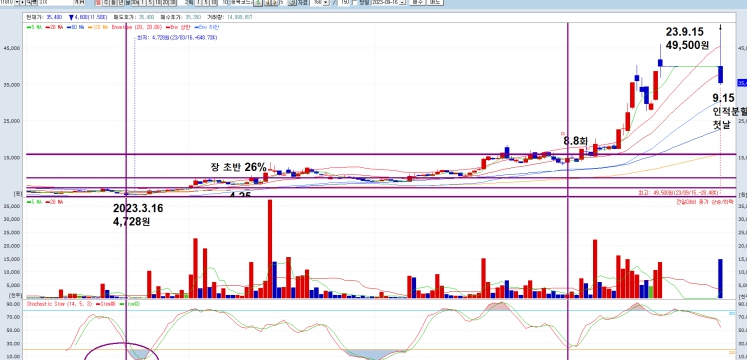Open the bar count dropdown showing 160
This screenshot has height=360, width=747.
click(x=326, y=2)
